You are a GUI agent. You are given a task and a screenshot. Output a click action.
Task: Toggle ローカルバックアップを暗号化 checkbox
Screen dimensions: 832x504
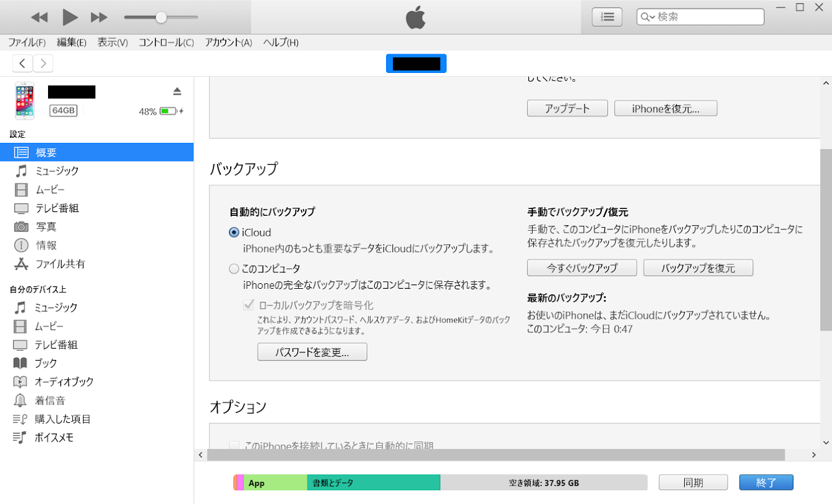click(x=249, y=306)
